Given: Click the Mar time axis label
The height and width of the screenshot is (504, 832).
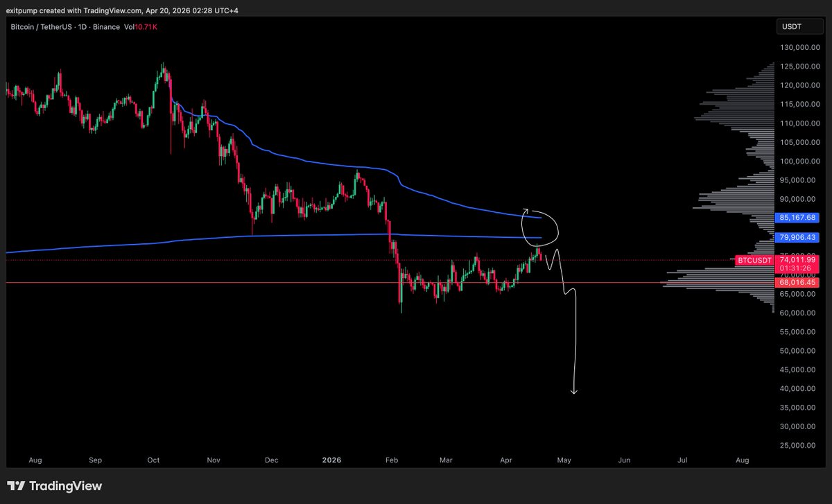Looking at the screenshot, I should click(445, 460).
